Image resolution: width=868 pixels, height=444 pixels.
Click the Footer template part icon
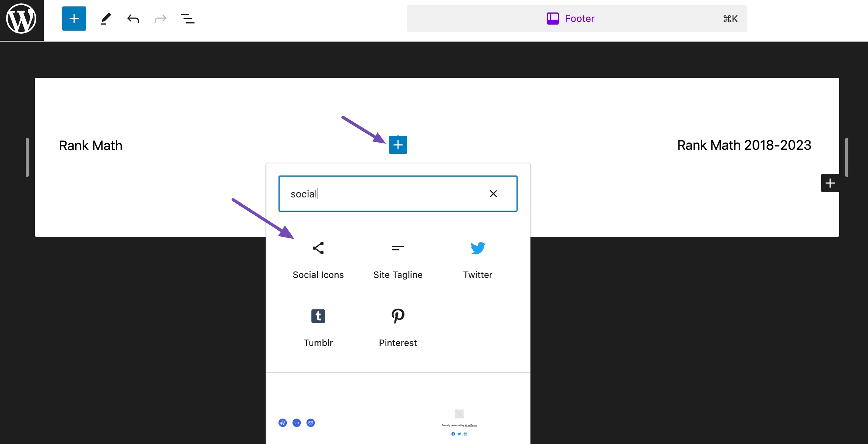pyautogui.click(x=552, y=19)
